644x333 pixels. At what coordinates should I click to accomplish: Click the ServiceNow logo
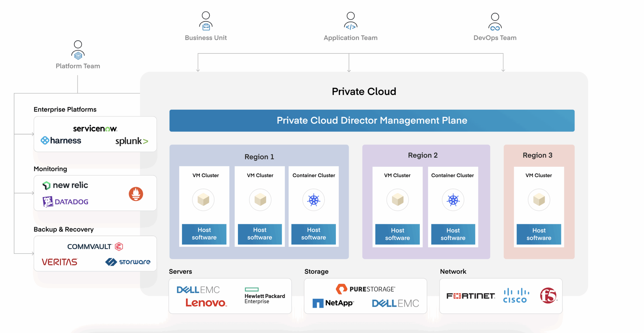coord(95,129)
